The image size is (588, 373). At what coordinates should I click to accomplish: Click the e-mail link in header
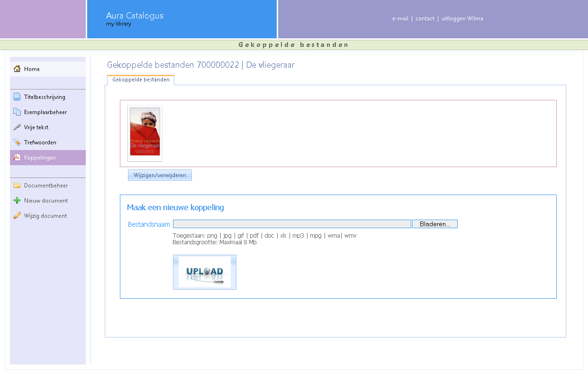coord(400,19)
